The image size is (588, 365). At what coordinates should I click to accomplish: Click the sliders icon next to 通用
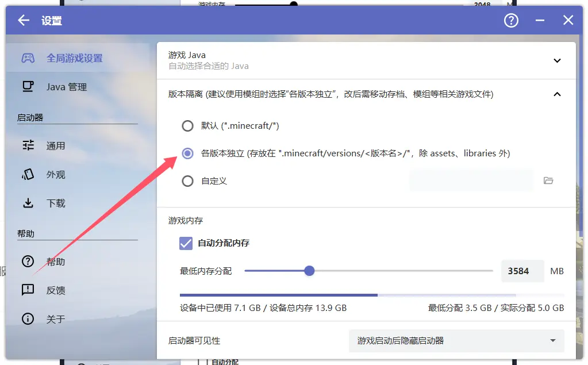pyautogui.click(x=28, y=145)
